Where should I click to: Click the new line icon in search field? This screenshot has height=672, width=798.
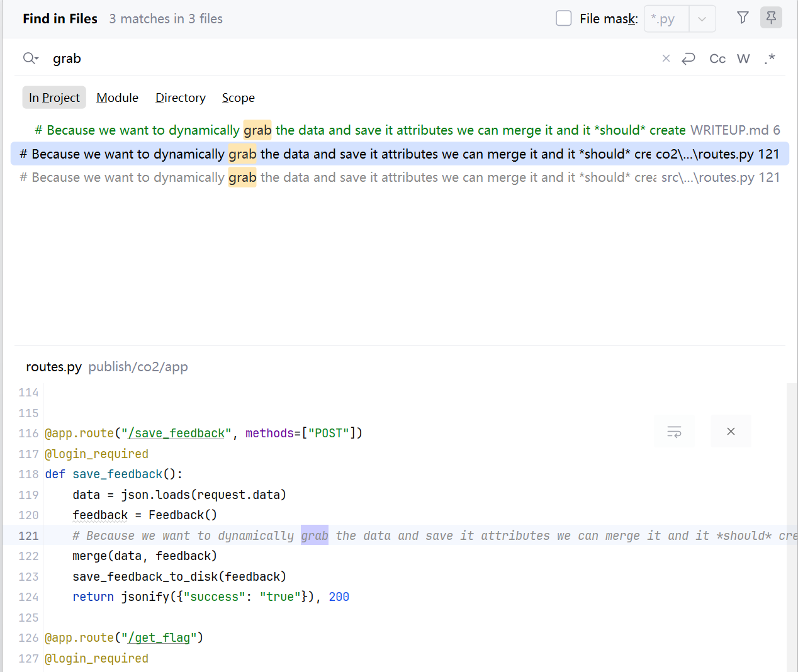pyautogui.click(x=688, y=59)
